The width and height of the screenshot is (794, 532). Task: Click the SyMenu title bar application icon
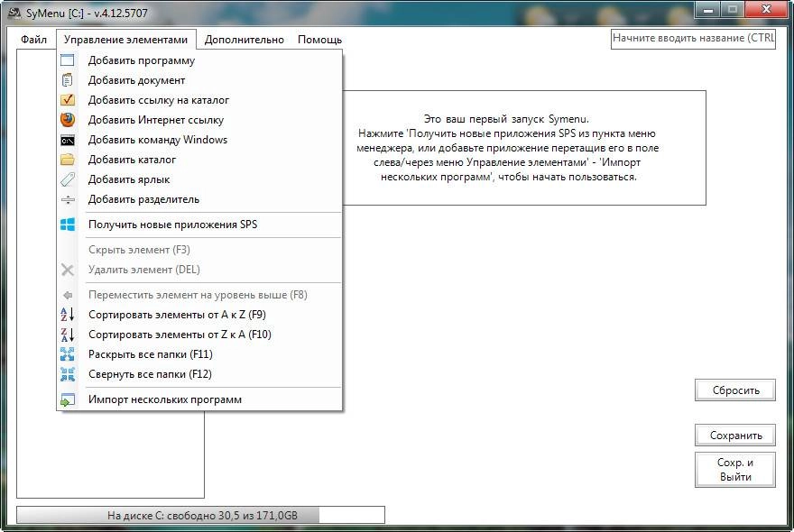click(x=15, y=13)
